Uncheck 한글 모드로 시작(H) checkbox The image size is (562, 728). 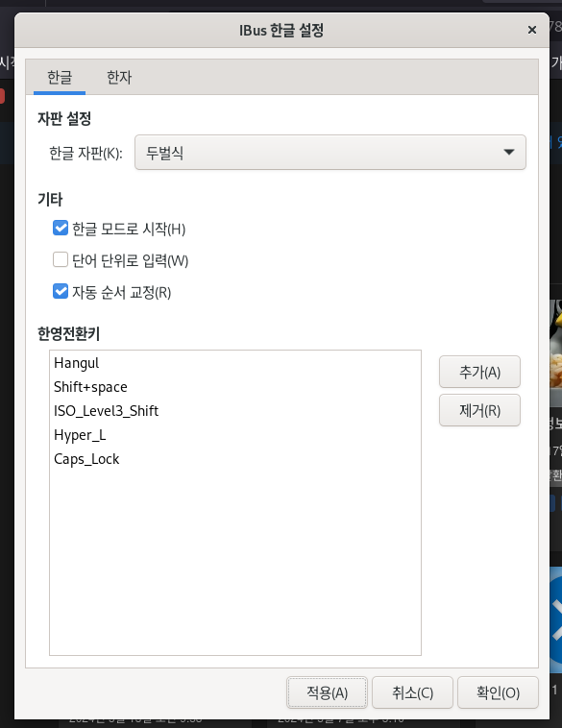coord(61,229)
